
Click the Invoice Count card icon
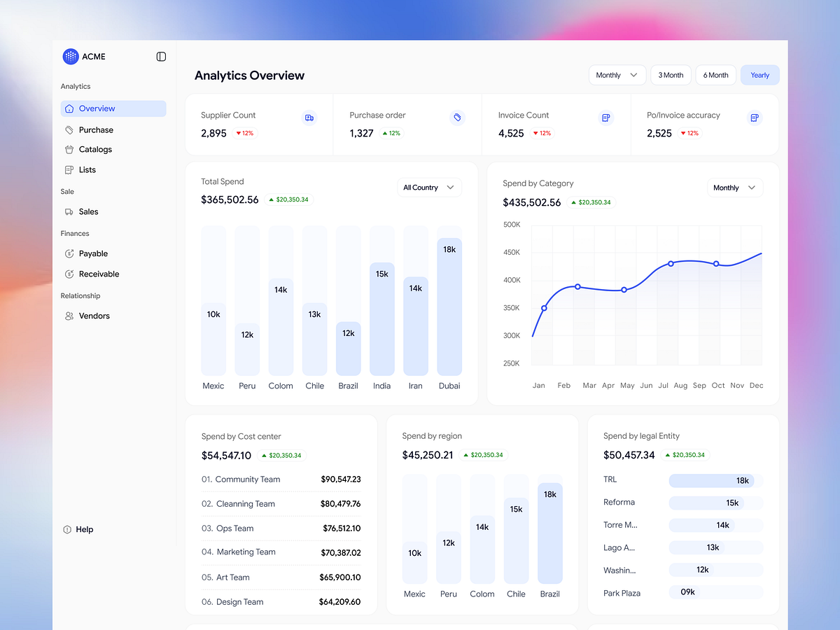605,118
